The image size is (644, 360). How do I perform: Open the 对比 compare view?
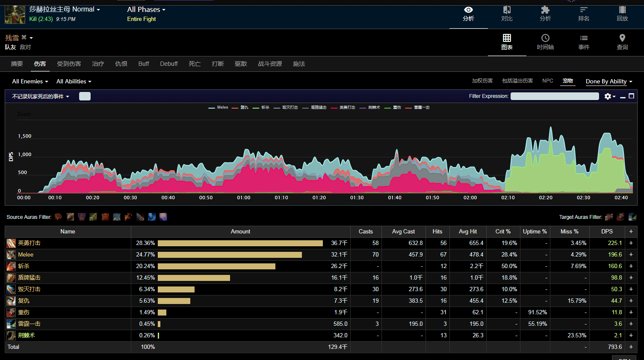point(507,14)
